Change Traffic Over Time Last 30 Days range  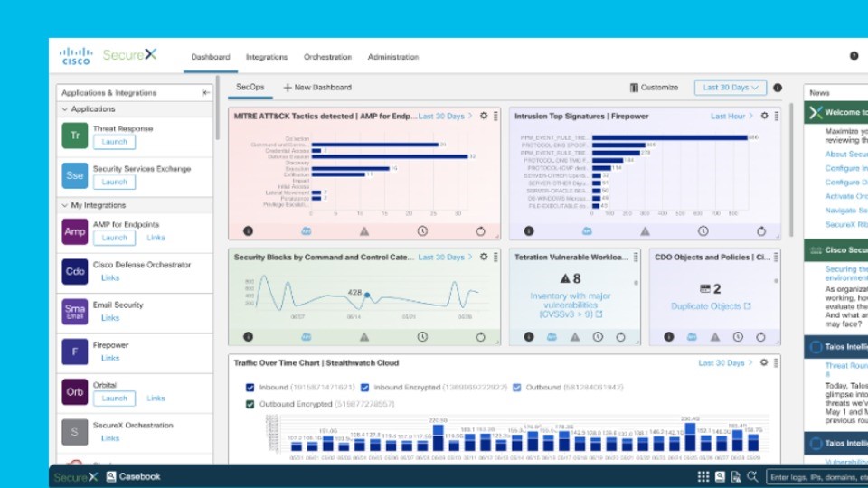(725, 363)
